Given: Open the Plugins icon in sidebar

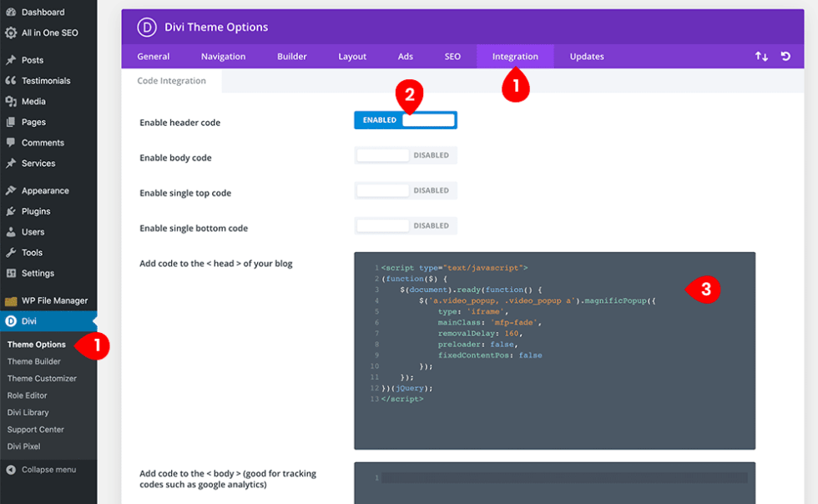Looking at the screenshot, I should [11, 211].
